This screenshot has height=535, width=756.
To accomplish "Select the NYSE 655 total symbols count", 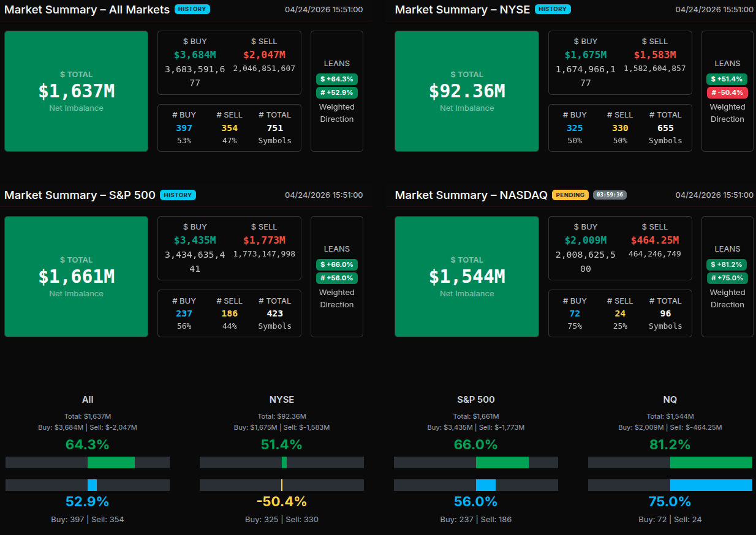I will click(665, 128).
